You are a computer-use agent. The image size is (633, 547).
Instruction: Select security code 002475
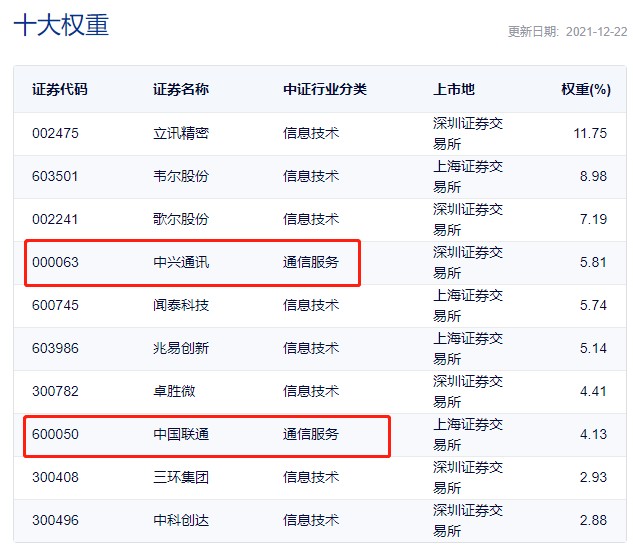[x=55, y=133]
